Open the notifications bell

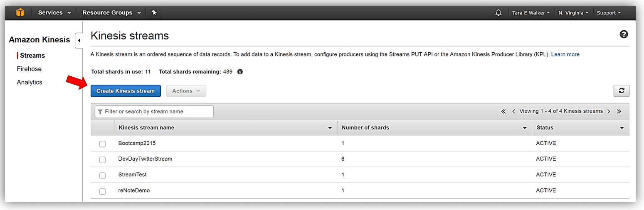[498, 13]
